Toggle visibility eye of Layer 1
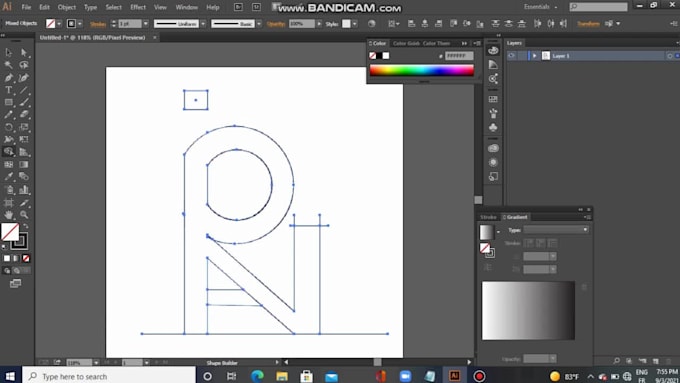680x383 pixels. [511, 56]
